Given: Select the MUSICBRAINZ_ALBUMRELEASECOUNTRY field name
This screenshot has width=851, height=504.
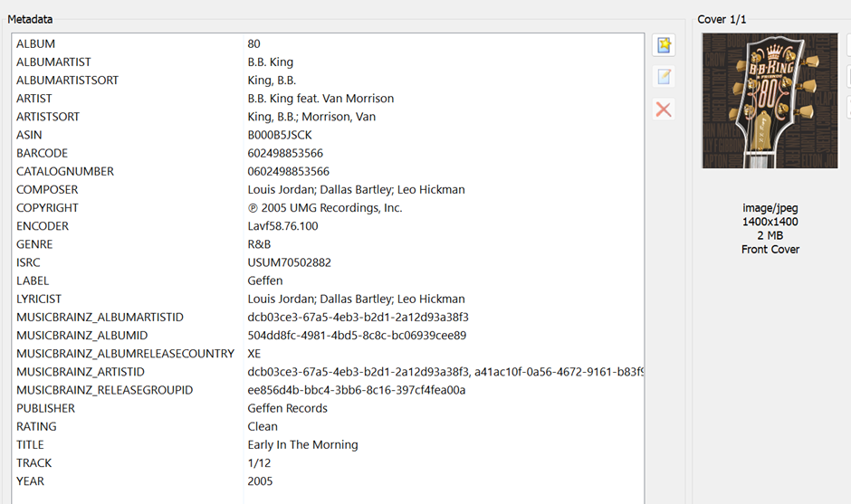Looking at the screenshot, I should tap(125, 354).
